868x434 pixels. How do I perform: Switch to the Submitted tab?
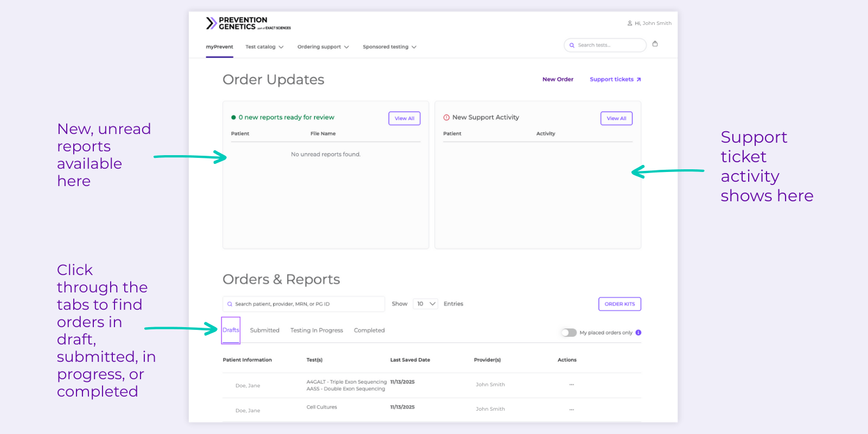coord(264,330)
